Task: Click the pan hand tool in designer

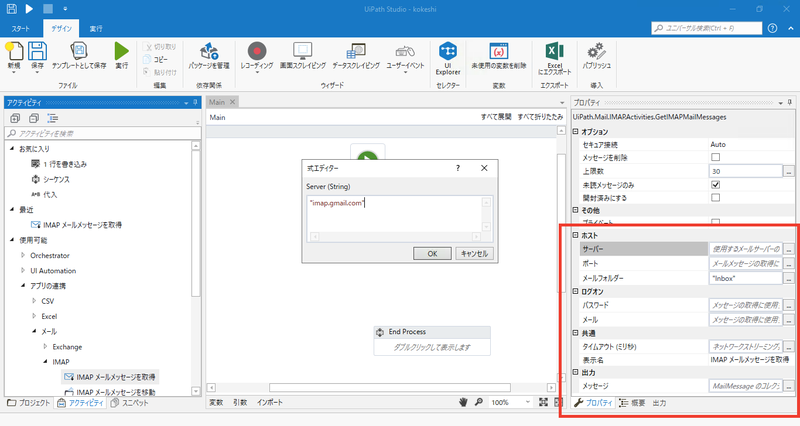Action: [x=463, y=402]
